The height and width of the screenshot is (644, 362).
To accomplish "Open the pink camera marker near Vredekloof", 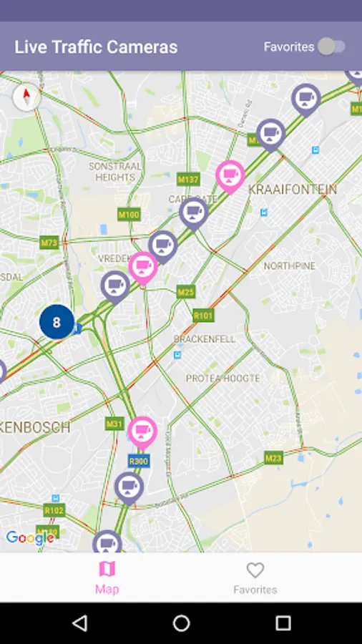I will tap(143, 267).
